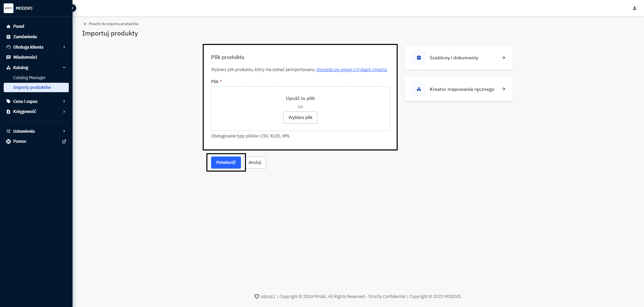The height and width of the screenshot is (307, 644).
Task: Open the user account profile icon
Action: tap(634, 8)
